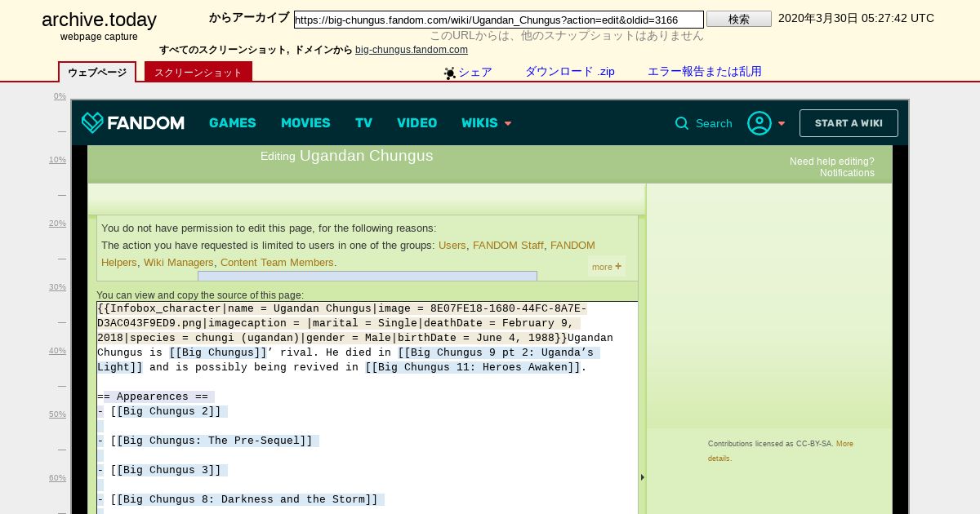This screenshot has height=514, width=980.
Task: Open the account menu dropdown arrow
Action: [x=782, y=124]
